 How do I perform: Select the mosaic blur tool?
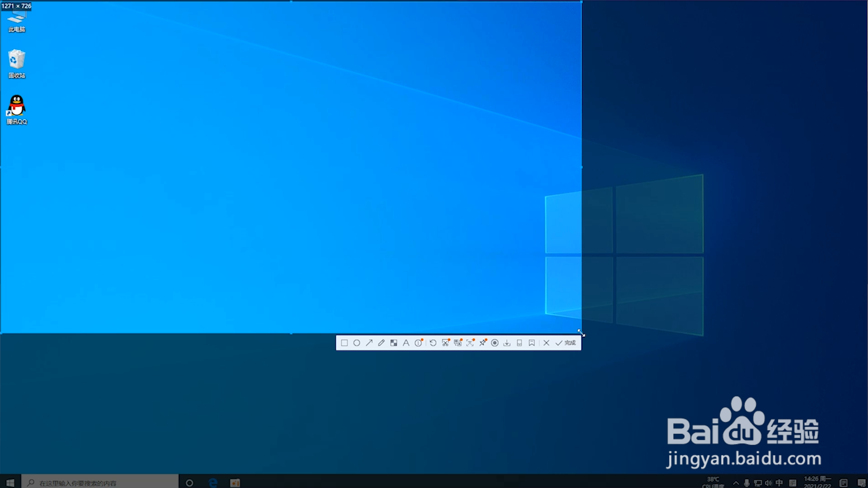click(394, 343)
